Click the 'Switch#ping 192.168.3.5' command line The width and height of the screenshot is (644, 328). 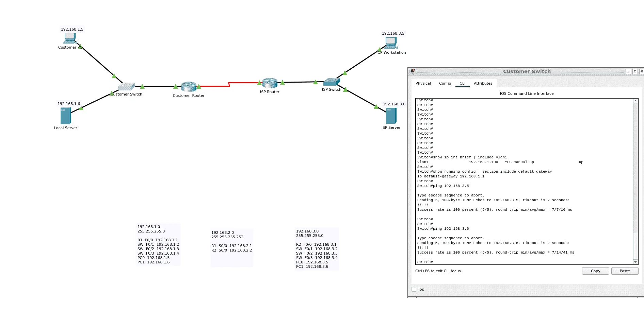click(x=443, y=186)
